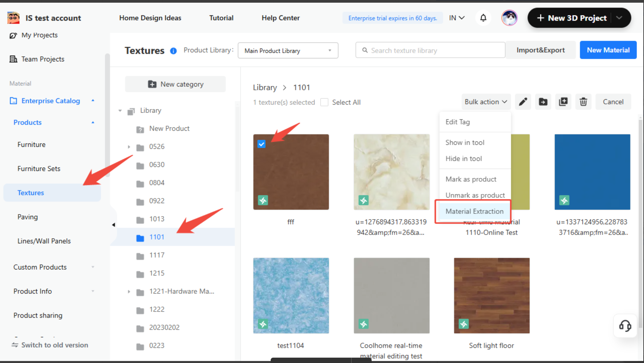Select Material Extraction menu item
644x363 pixels.
coord(474,211)
